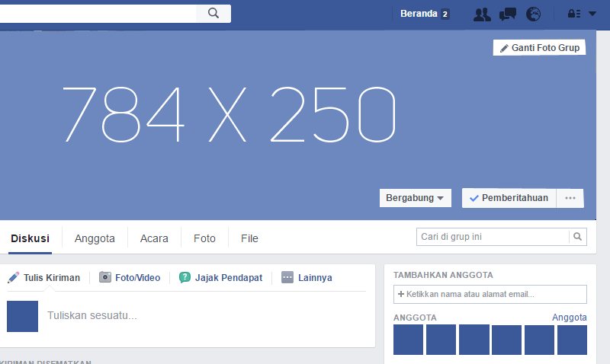Switch to the Anggota tab
The width and height of the screenshot is (610, 364).
[x=95, y=238]
